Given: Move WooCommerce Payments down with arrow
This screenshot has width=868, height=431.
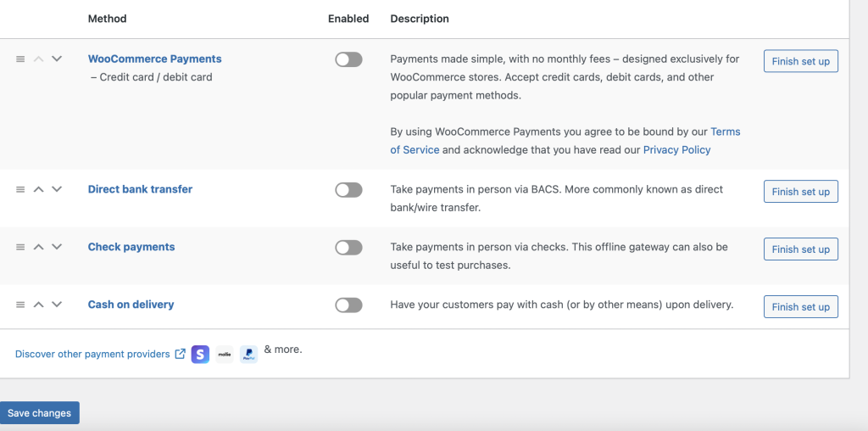Looking at the screenshot, I should click(x=57, y=59).
